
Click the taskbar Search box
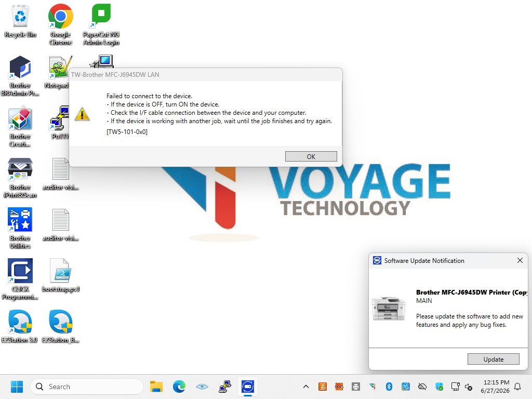pyautogui.click(x=87, y=387)
